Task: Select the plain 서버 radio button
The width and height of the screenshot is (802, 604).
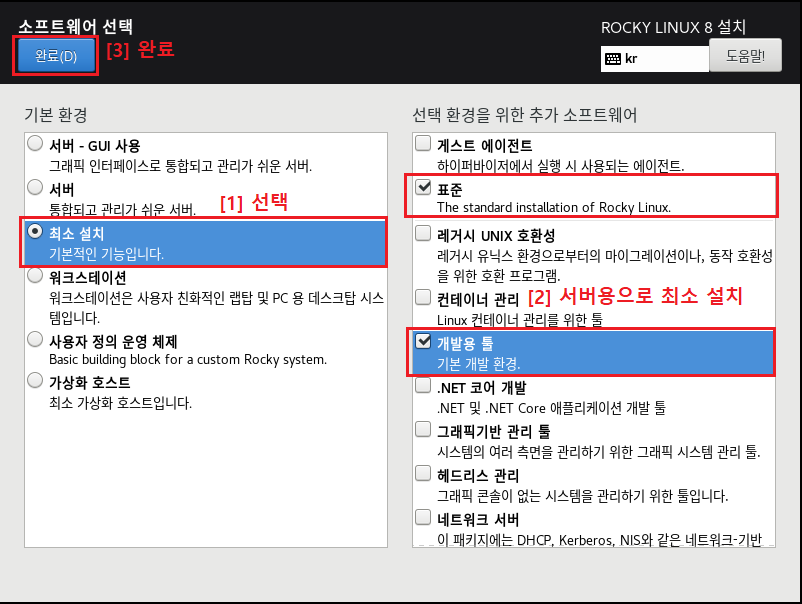Action: 35,187
